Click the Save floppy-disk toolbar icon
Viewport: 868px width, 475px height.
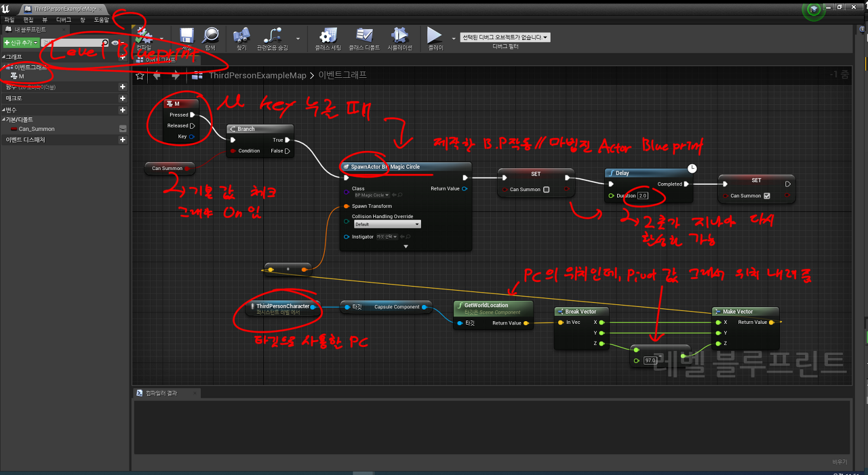point(186,35)
